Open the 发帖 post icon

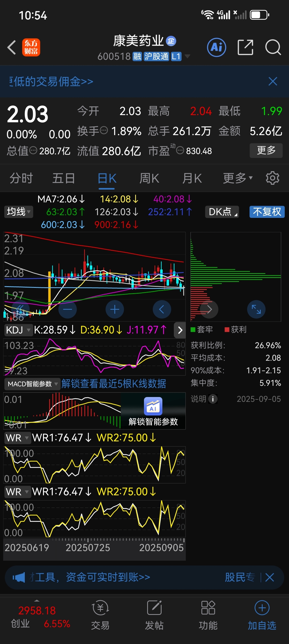(x=154, y=616)
